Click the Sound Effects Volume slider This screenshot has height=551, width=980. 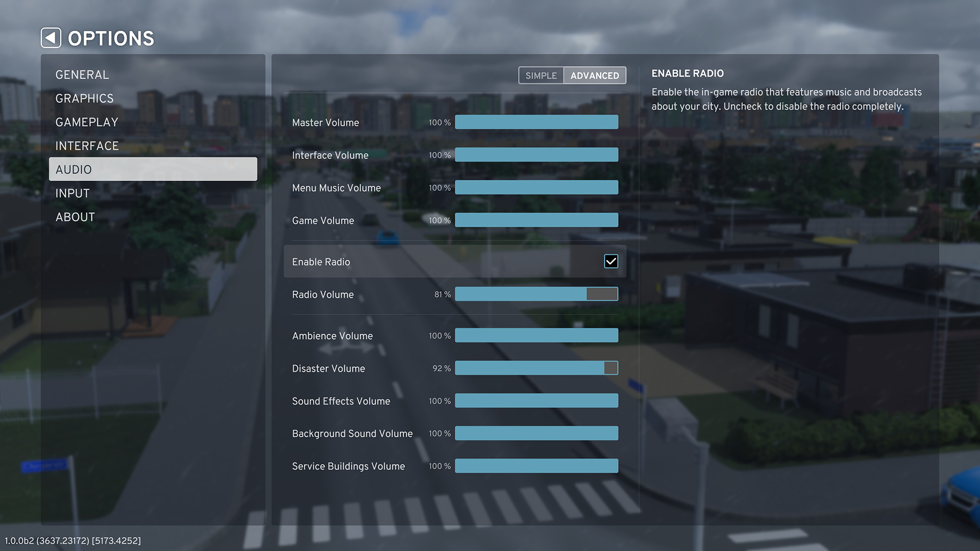[536, 400]
